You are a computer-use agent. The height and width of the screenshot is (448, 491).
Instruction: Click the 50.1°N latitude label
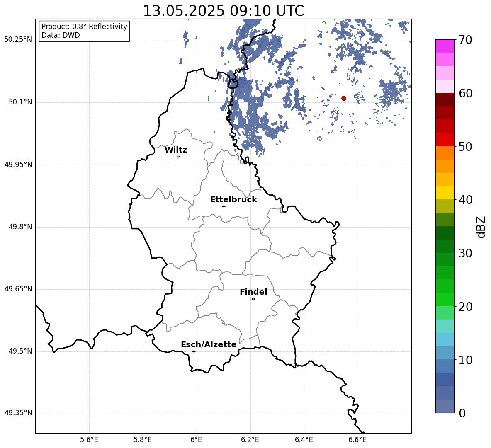(20, 102)
